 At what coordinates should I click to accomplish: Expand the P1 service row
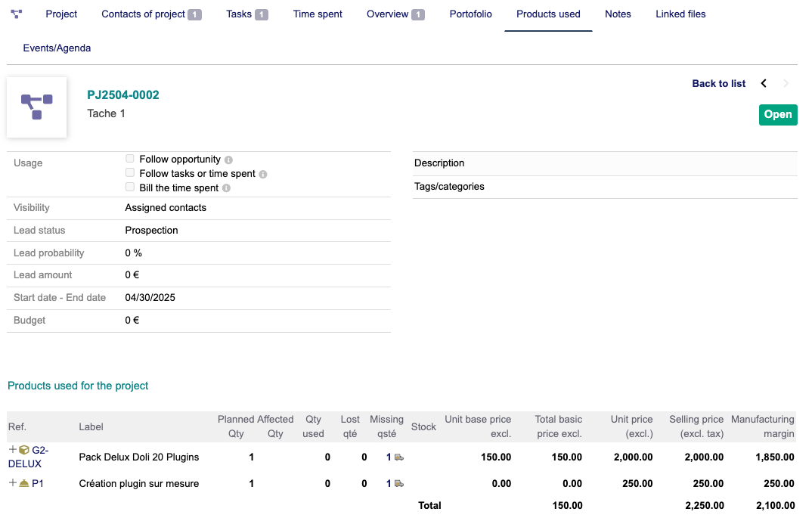point(13,482)
